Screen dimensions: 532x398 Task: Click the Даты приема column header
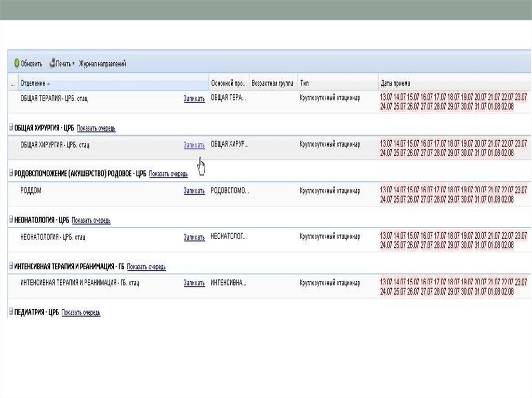click(395, 84)
